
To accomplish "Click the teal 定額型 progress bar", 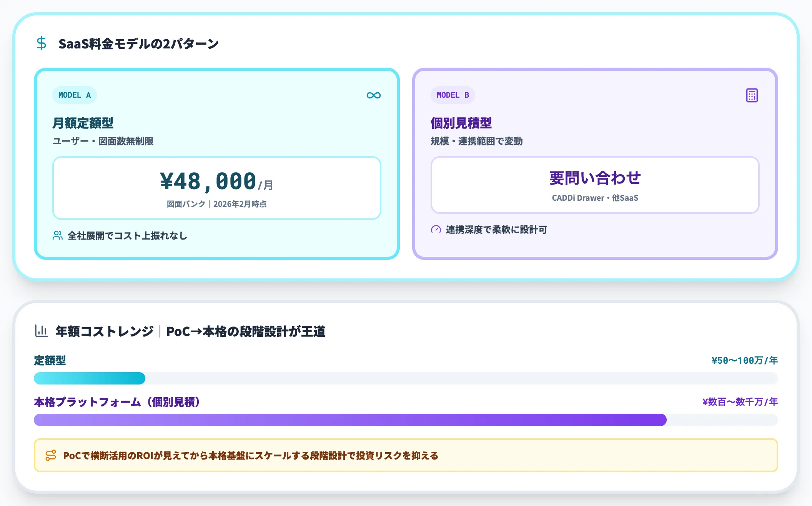I will click(90, 379).
